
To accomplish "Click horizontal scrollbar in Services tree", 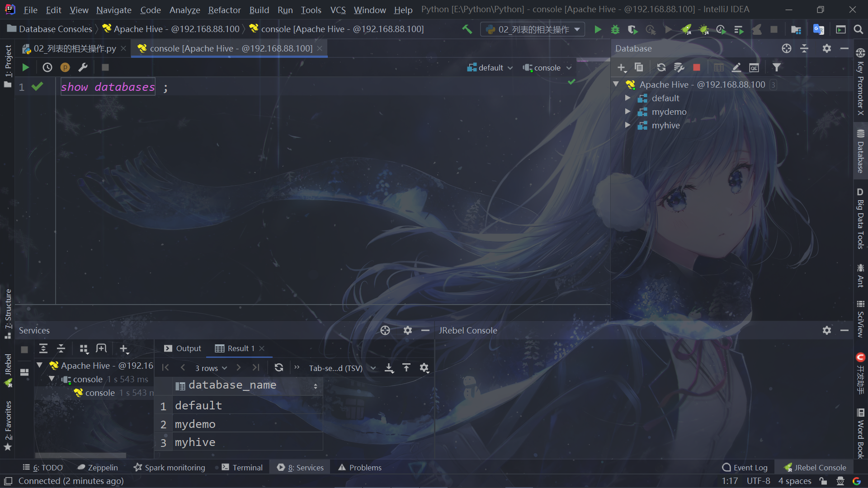I will coord(81,455).
